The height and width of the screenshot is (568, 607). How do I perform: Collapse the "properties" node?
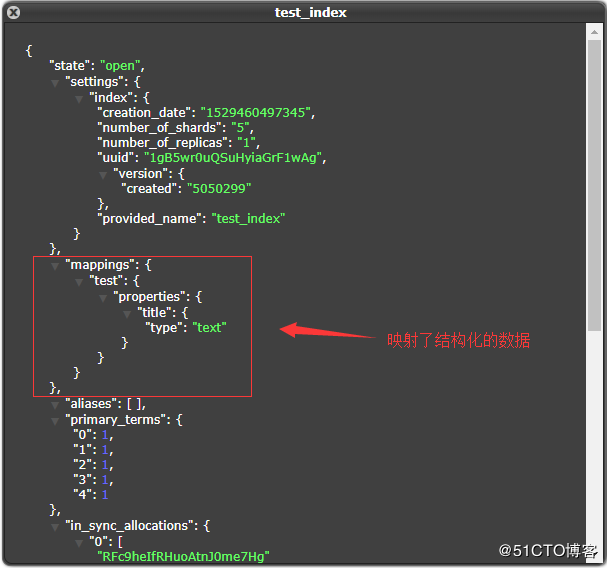tap(103, 298)
